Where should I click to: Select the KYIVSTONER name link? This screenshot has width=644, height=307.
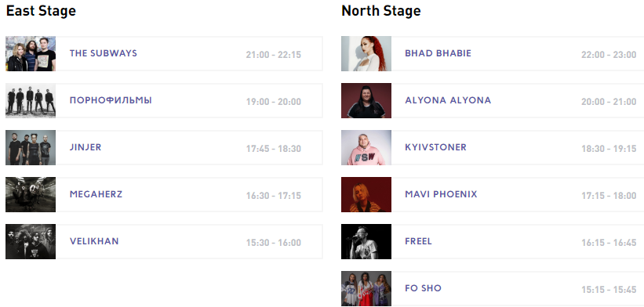tap(436, 147)
